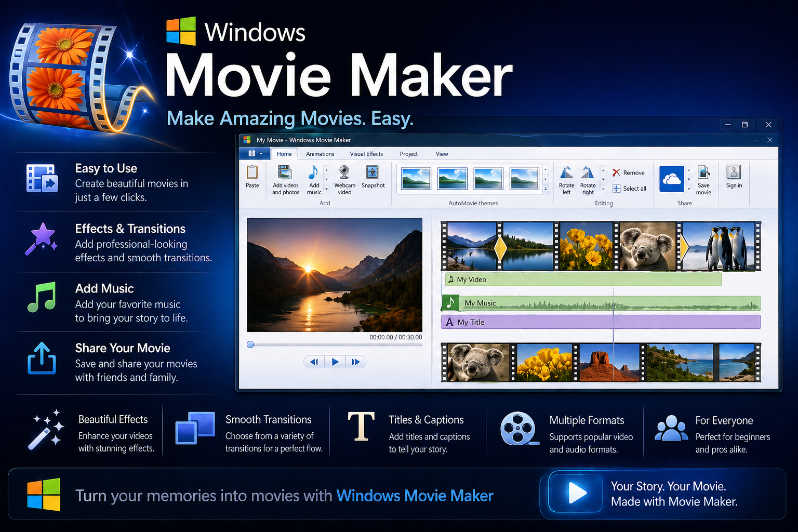
Task: Click Select all in the Editing group
Action: click(631, 189)
